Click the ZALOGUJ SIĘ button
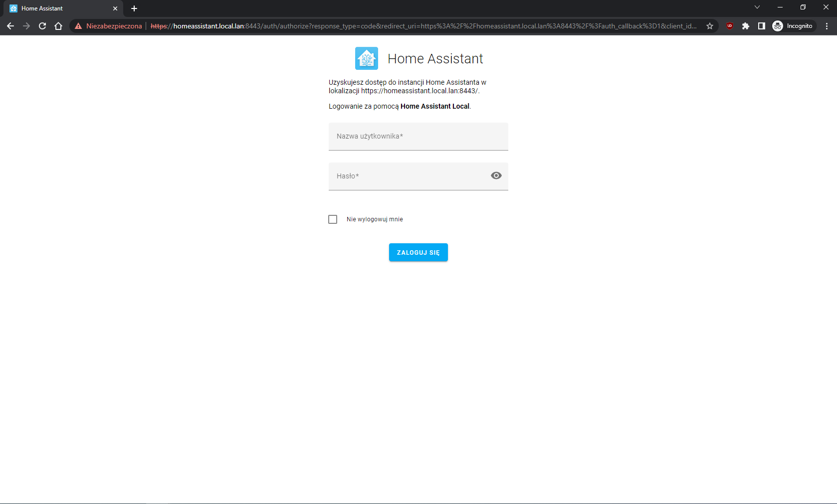The image size is (837, 504). (418, 252)
